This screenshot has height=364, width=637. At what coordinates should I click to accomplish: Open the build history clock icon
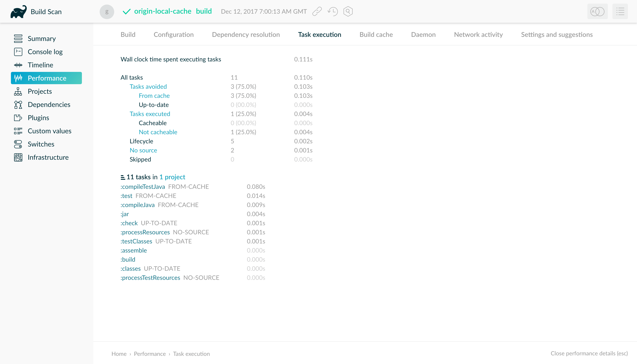pos(333,12)
